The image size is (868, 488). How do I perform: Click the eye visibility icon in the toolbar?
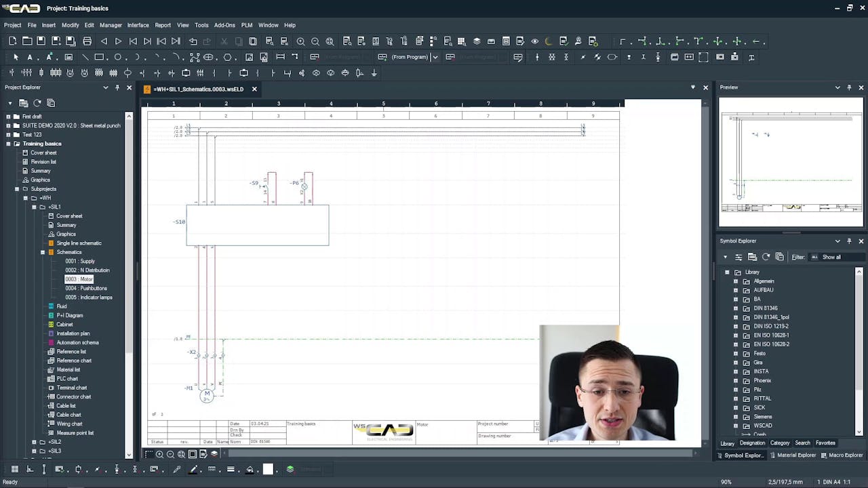535,41
